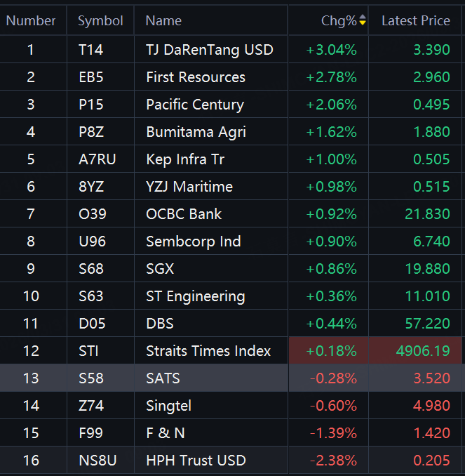This screenshot has height=476, width=465.
Task: Click the 2.960 latest price
Action: pos(431,77)
